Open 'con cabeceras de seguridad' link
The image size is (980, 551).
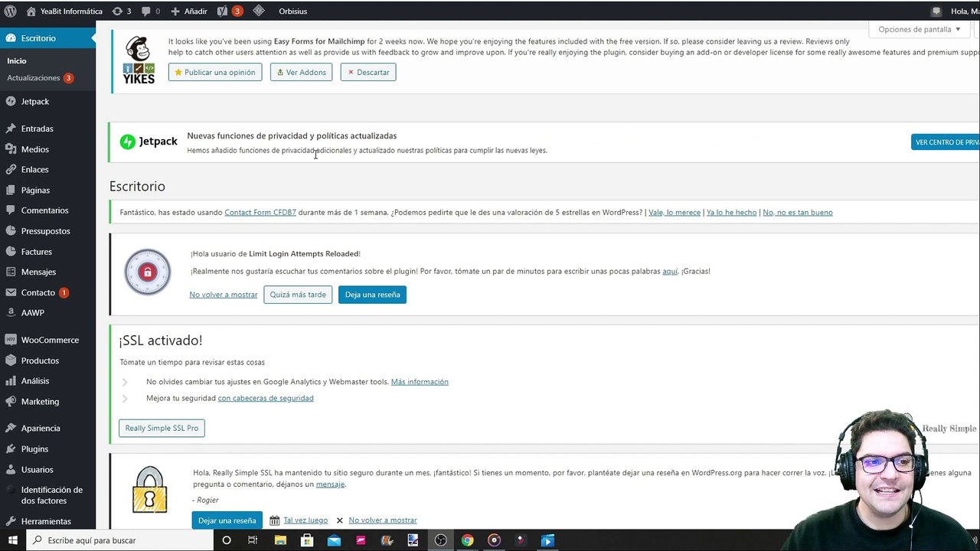(266, 398)
